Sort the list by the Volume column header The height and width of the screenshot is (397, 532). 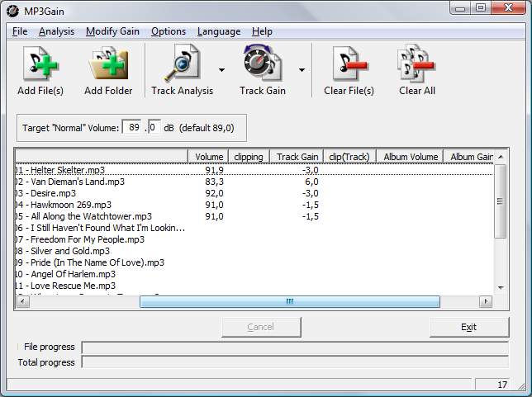(x=208, y=157)
